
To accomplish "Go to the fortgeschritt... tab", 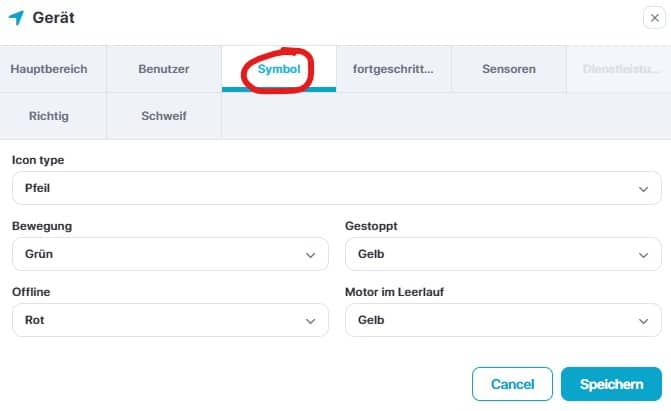I will click(x=393, y=69).
